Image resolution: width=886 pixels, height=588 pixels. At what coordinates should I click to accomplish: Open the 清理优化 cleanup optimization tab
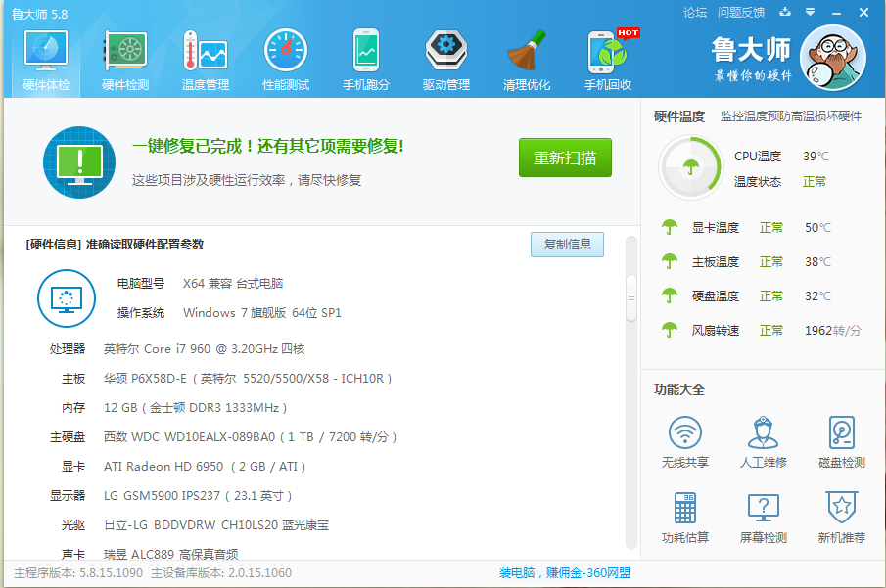click(x=527, y=61)
